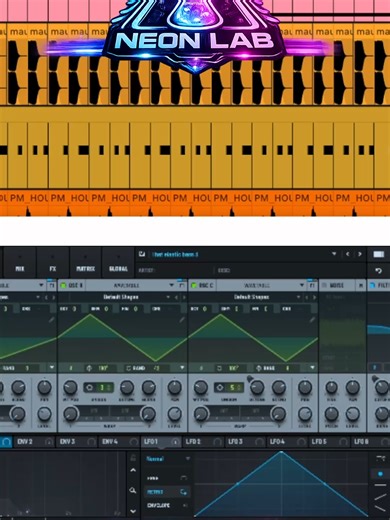Image resolution: width=390 pixels, height=520 pixels.
Task: Click the pencil edit icon in OSC C waveform
Action: [x=312, y=320]
